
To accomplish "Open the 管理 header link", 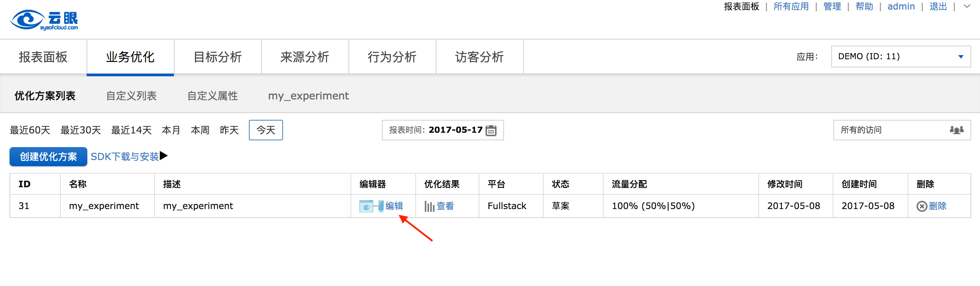I will pos(832,6).
